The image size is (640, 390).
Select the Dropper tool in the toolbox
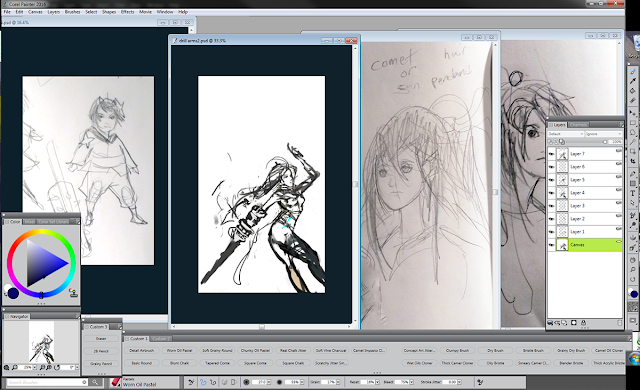click(633, 81)
